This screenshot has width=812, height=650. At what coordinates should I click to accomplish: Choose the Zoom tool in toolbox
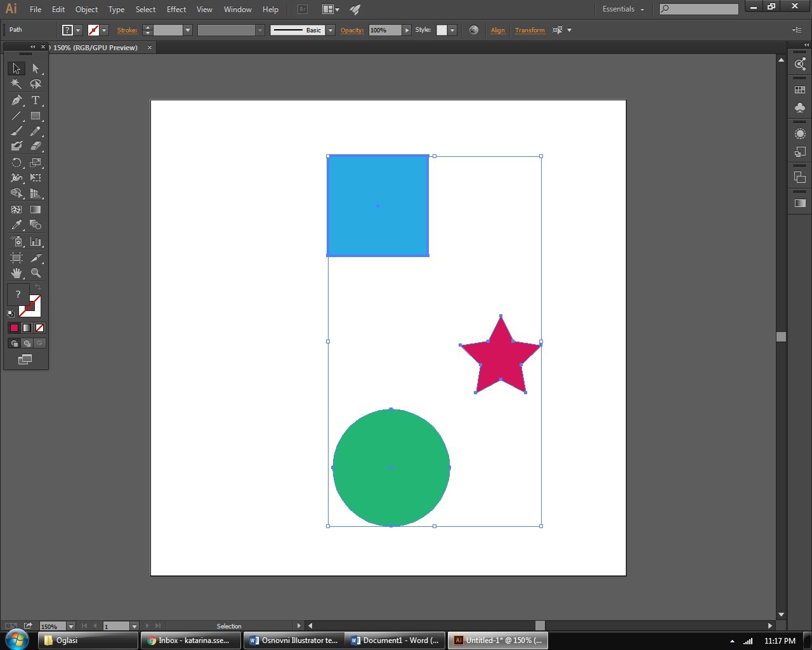[36, 273]
